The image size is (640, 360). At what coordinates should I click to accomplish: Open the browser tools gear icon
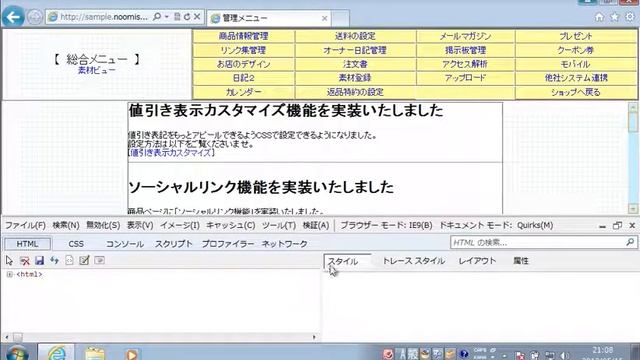tap(630, 17)
